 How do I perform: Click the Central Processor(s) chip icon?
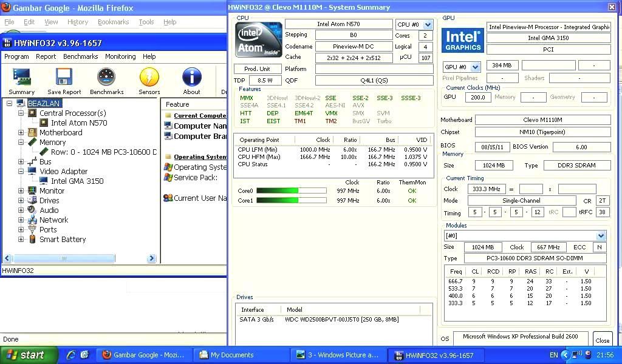(33, 113)
